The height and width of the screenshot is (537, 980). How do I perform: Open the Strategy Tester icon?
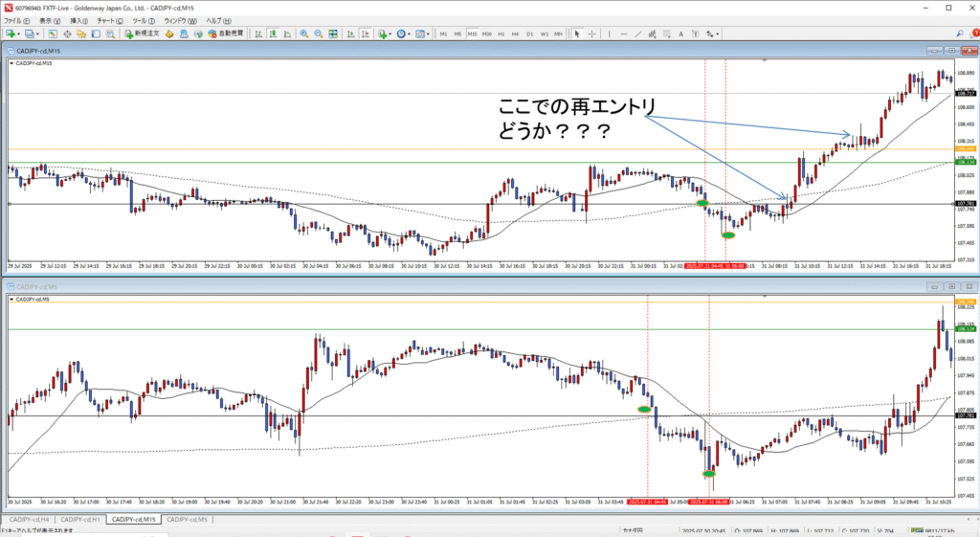[x=110, y=34]
